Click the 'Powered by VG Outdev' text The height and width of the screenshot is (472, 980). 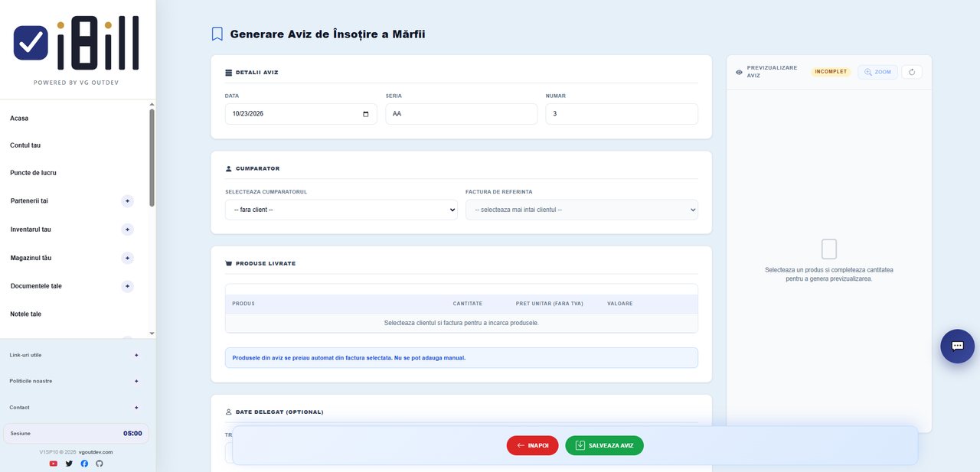[76, 83]
